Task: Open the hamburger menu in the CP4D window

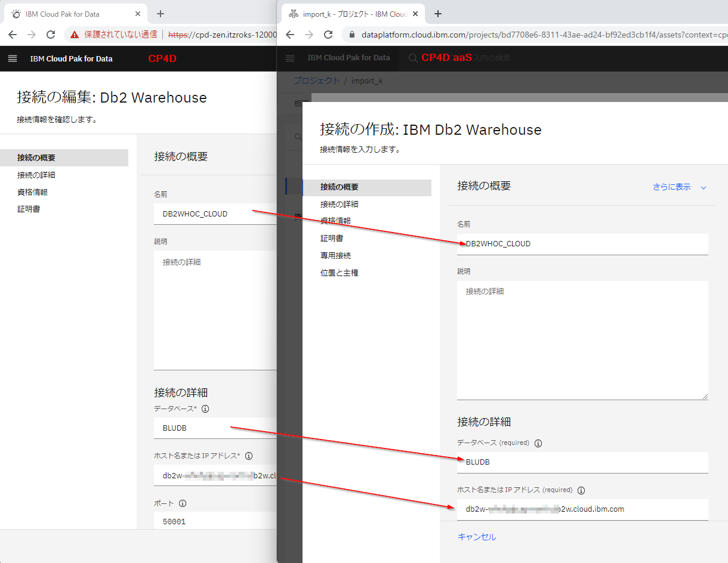Action: (13, 58)
